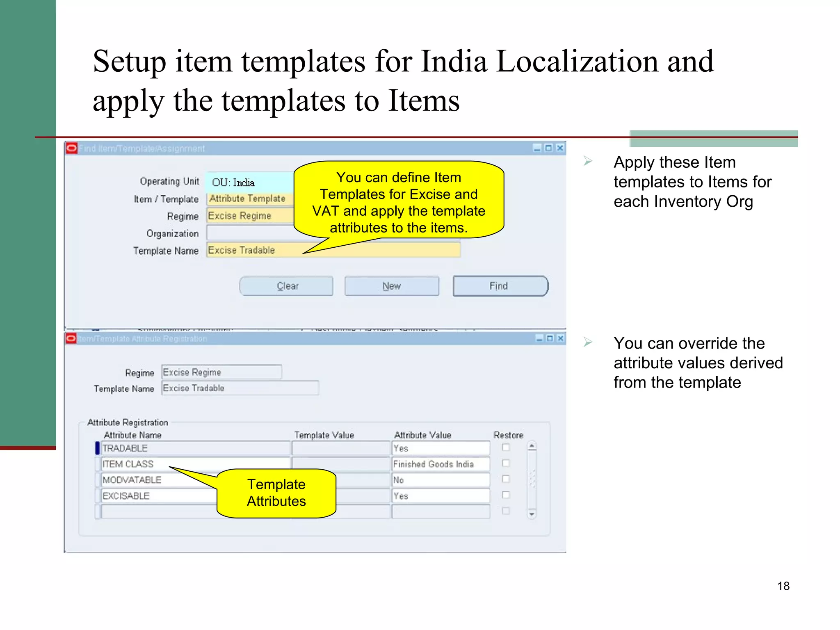The height and width of the screenshot is (630, 840).
Task: Click the record indicator beside ITEM CLASS row
Action: tap(98, 464)
